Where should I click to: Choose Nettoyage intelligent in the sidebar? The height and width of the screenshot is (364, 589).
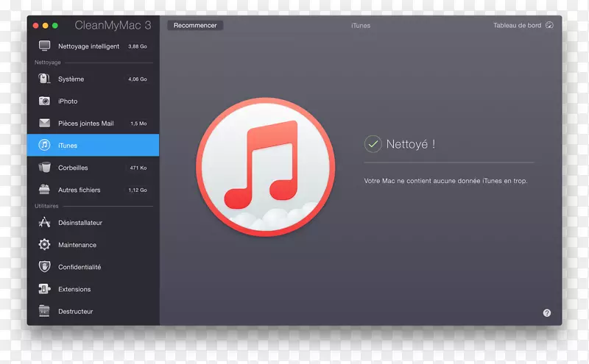(x=88, y=46)
